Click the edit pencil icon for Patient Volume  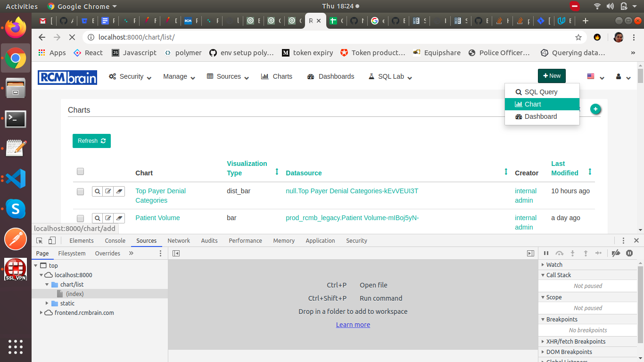[108, 218]
